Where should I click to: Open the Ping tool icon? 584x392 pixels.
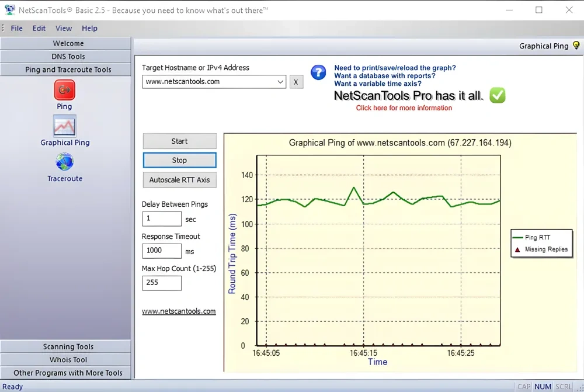[64, 90]
